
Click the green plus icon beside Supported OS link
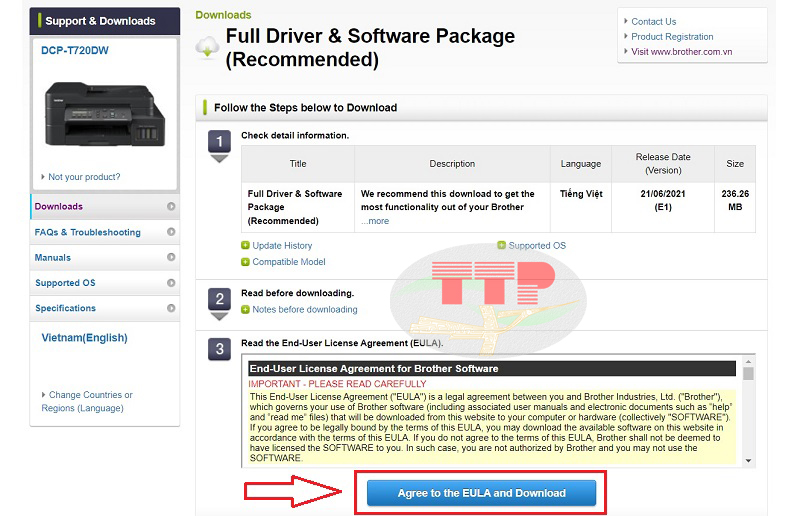[x=502, y=245]
